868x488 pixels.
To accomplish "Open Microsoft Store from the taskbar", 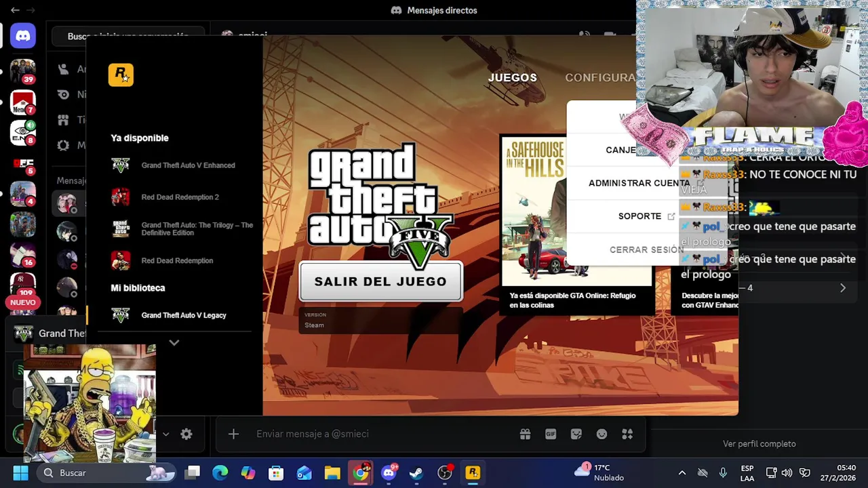I will pyautogui.click(x=276, y=473).
